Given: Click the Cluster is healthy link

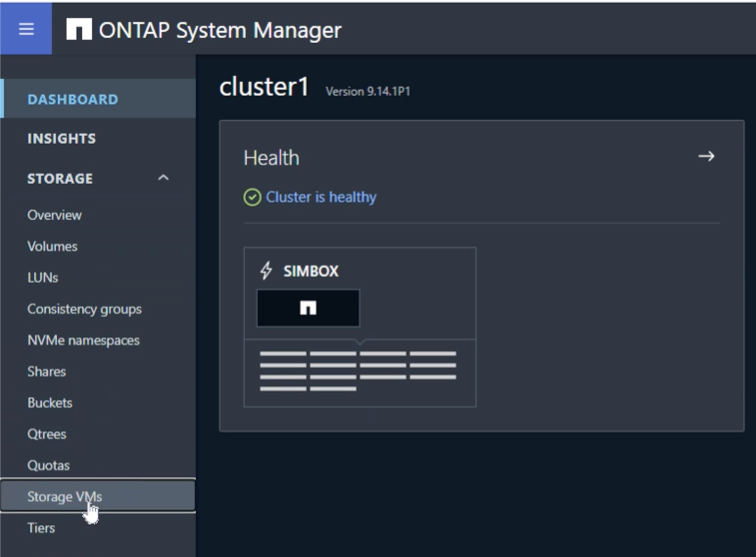Looking at the screenshot, I should click(321, 197).
